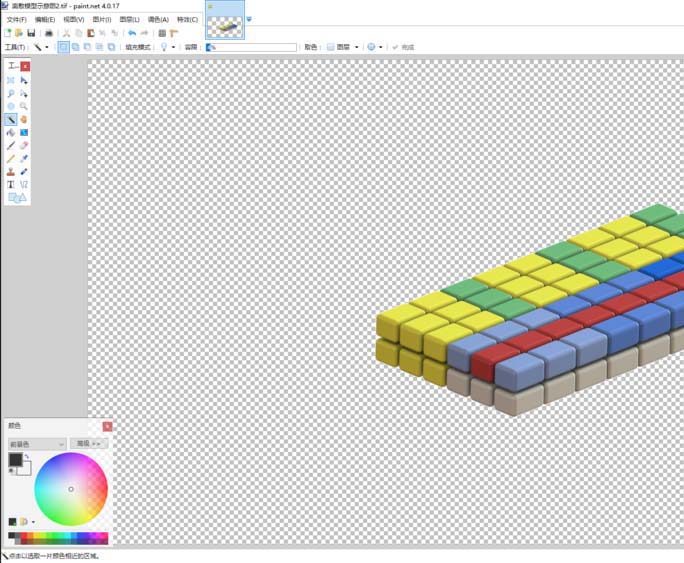Toggle rulers with the ruler icon
The width and height of the screenshot is (684, 563).
point(174,33)
